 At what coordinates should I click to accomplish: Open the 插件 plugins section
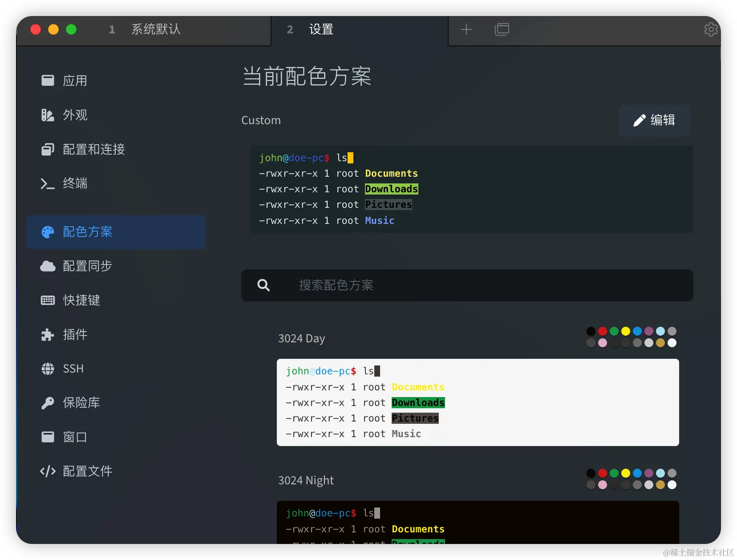click(116, 334)
